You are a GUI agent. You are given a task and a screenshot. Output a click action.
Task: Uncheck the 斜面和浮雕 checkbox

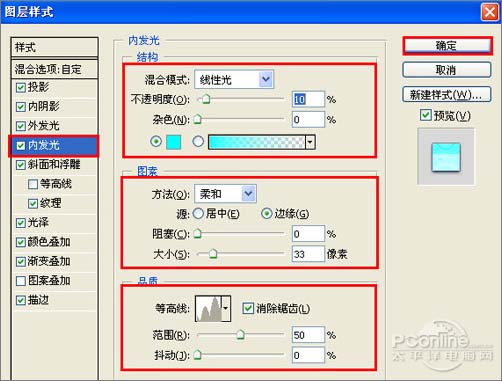pyautogui.click(x=21, y=165)
